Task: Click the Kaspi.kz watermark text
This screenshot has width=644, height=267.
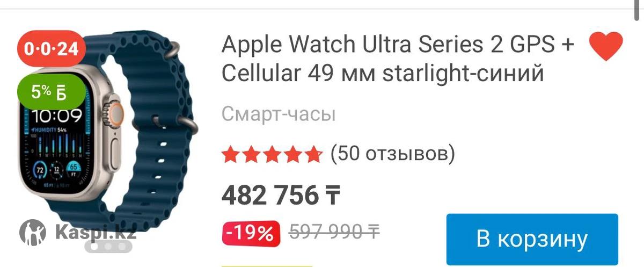Action: (96, 233)
